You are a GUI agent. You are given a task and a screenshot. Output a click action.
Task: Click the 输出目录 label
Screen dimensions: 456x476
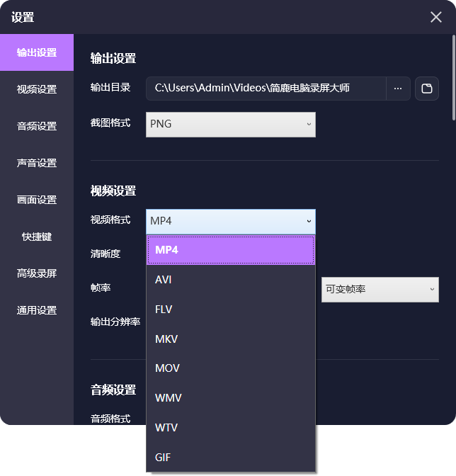110,87
